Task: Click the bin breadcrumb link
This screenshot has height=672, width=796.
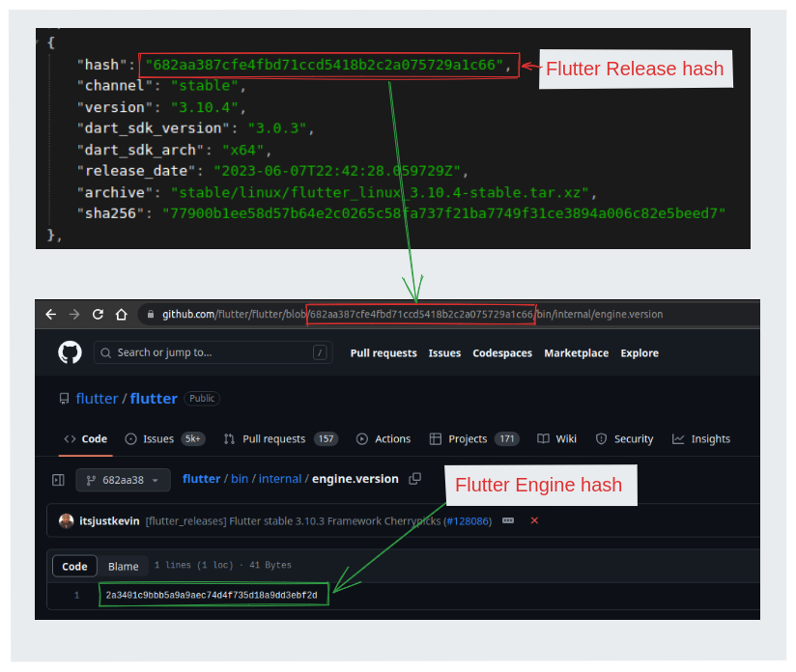Action: tap(240, 479)
